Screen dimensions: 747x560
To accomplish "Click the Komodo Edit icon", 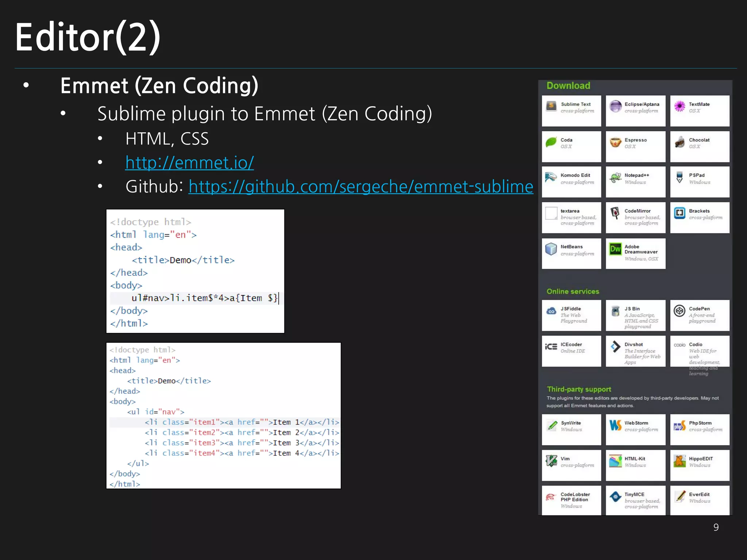I will click(x=551, y=178).
